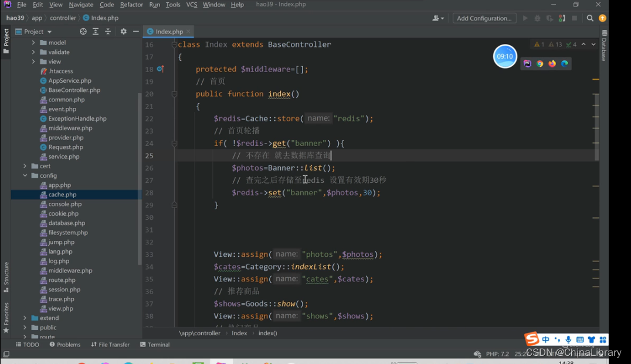Screen dimensions: 631x364
Task: Select the Index.php editor tab
Action: pos(169,32)
